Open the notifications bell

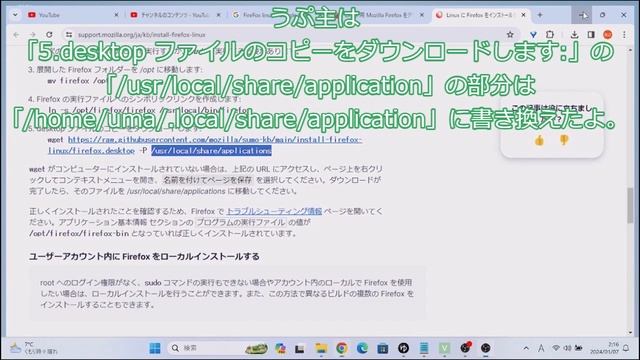(x=626, y=348)
